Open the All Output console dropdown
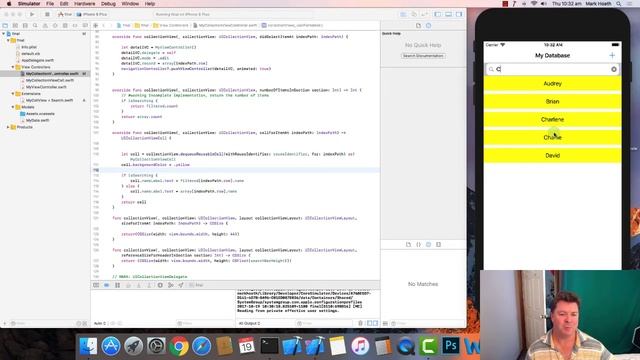The image size is (640, 360). [249, 323]
